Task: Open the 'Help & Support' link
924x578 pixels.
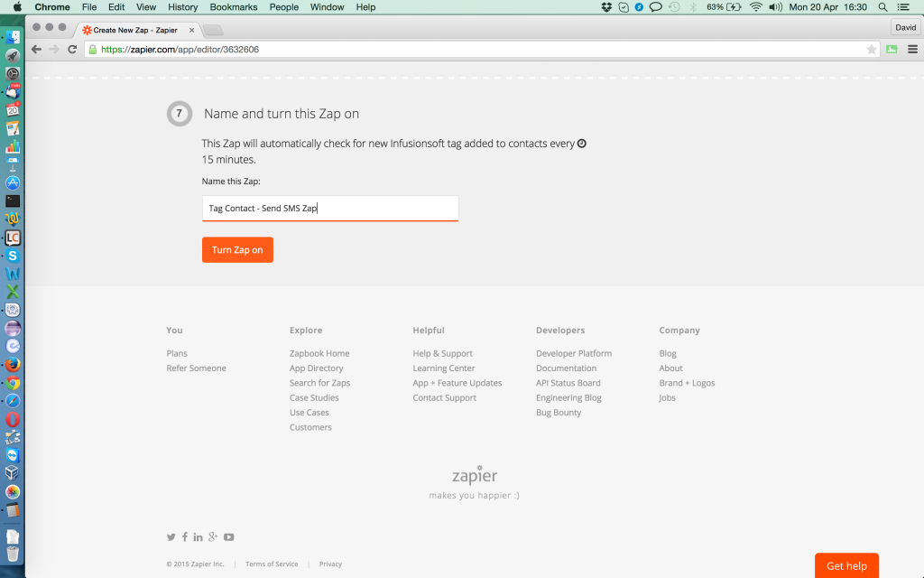Action: [x=442, y=353]
